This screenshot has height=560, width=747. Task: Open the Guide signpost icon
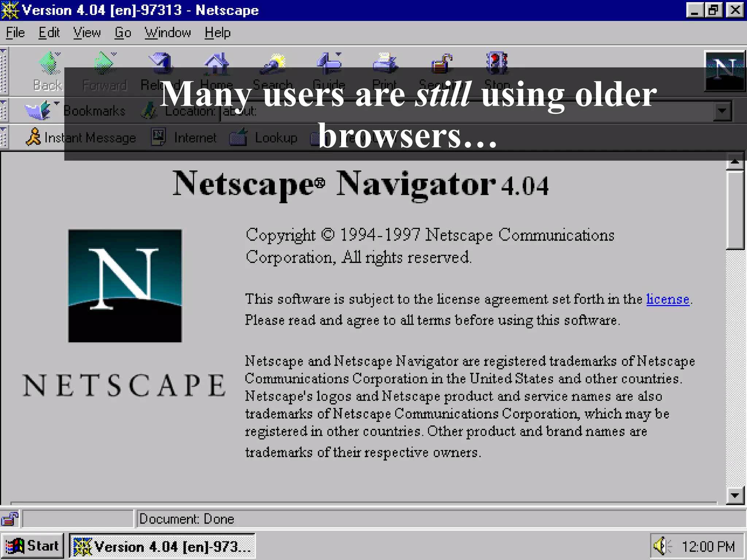click(329, 63)
